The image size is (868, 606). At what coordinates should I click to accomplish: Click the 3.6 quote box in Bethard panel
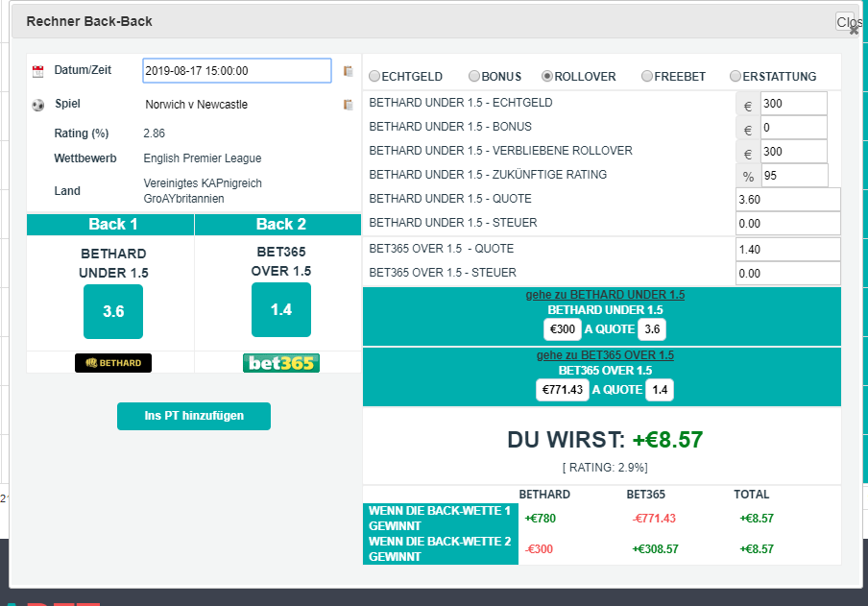652,329
